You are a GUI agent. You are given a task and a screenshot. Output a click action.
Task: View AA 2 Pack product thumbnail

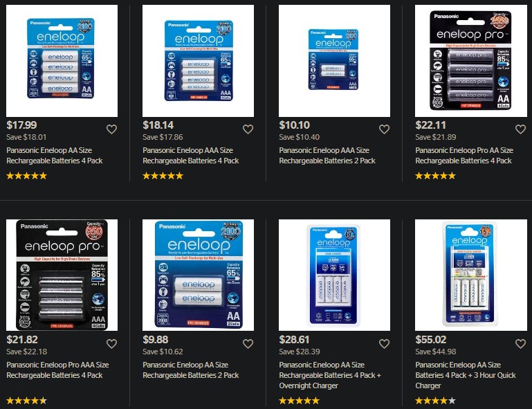point(198,275)
